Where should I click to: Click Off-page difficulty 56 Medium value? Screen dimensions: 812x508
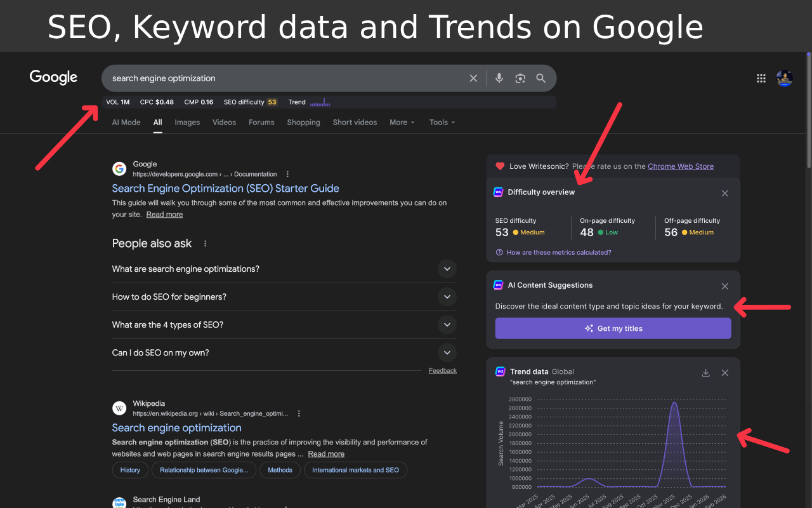[x=689, y=232]
